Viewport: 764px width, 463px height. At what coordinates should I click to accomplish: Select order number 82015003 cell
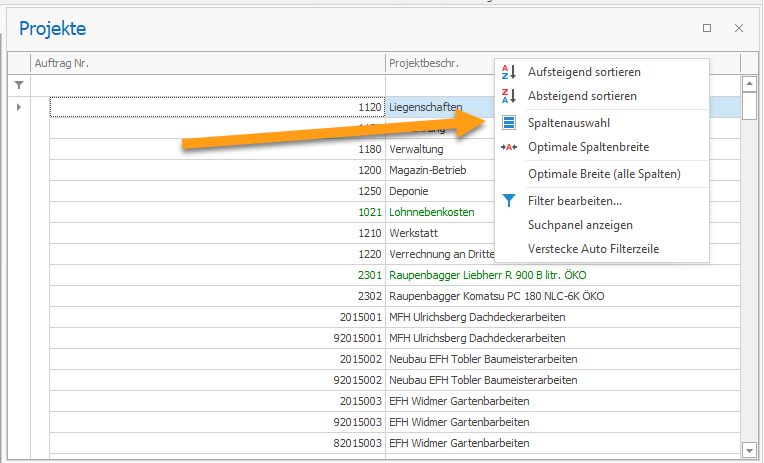[x=217, y=443]
